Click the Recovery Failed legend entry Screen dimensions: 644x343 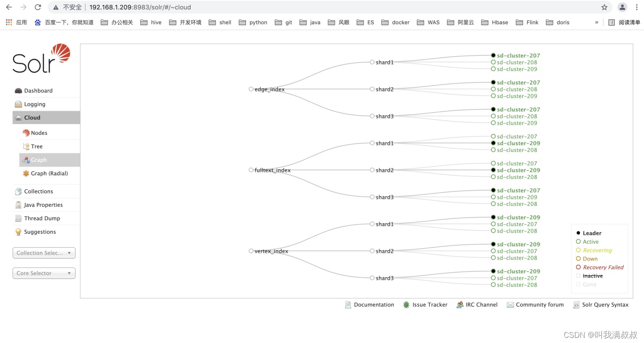(599, 267)
